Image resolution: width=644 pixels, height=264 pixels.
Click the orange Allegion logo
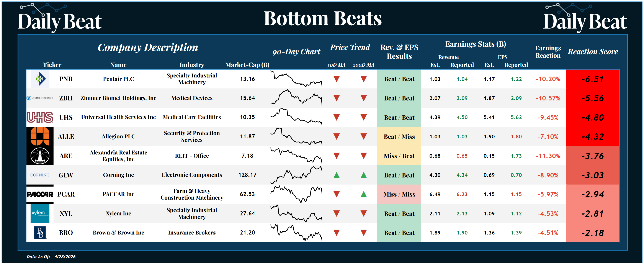click(40, 136)
